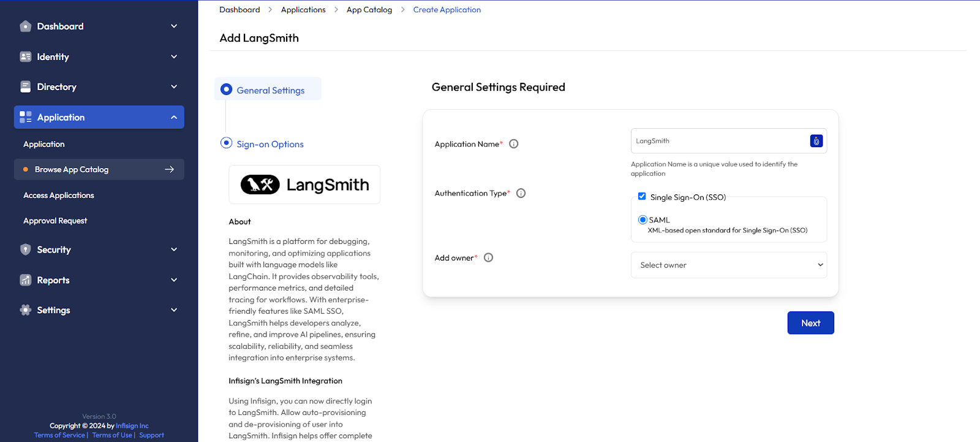Toggle the Single Sign-On (SSO) checkbox
The width and height of the screenshot is (980, 442).
pyautogui.click(x=642, y=196)
